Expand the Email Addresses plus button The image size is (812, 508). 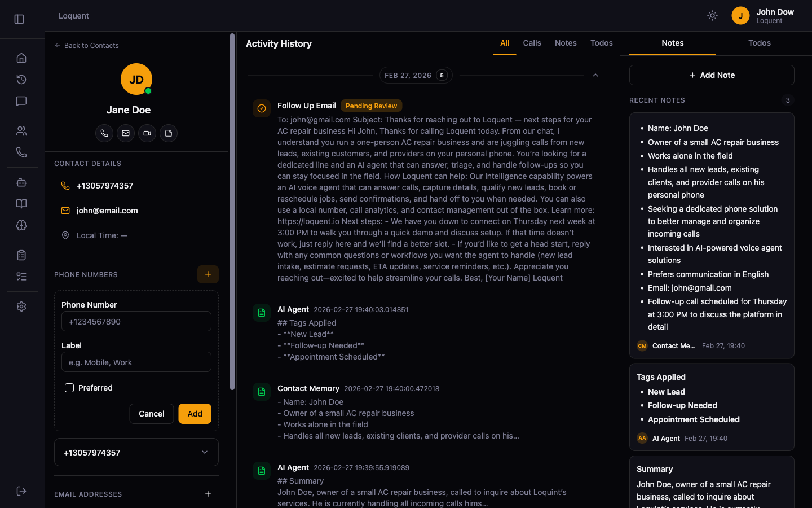point(208,494)
